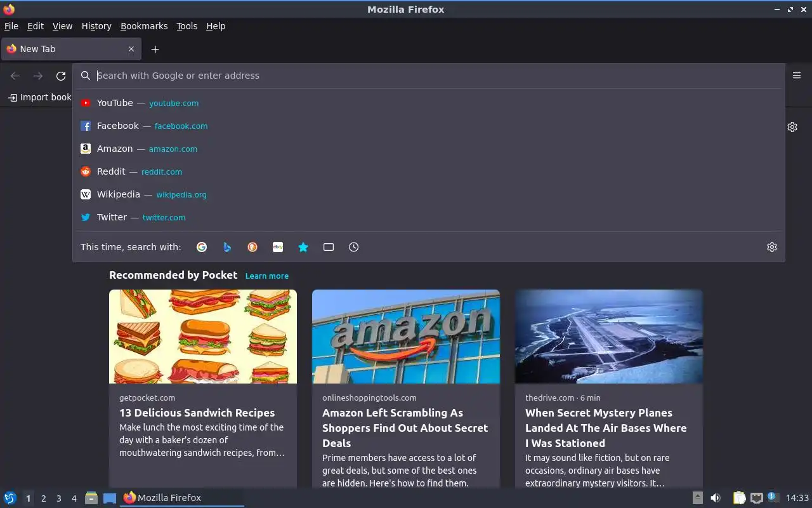Image resolution: width=812 pixels, height=508 pixels.
Task: Click the Facebook favicon suggestion
Action: coord(86,126)
